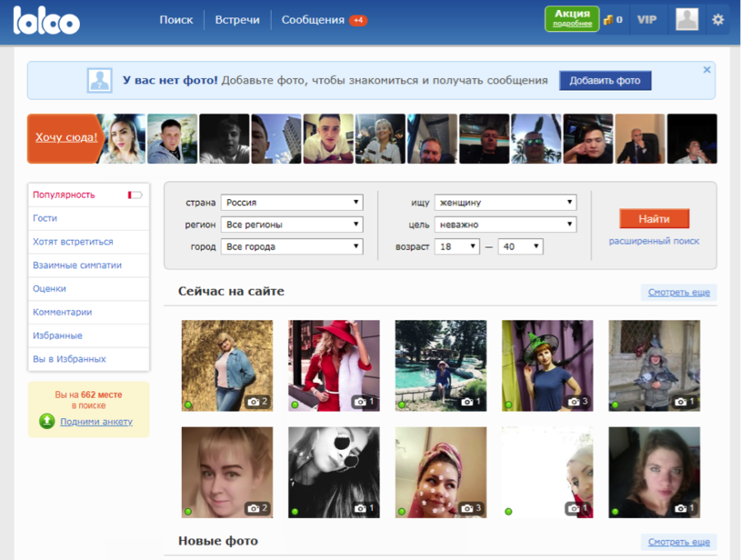Click the Сейчас на сайте heading
The image size is (741, 560).
pyautogui.click(x=231, y=291)
